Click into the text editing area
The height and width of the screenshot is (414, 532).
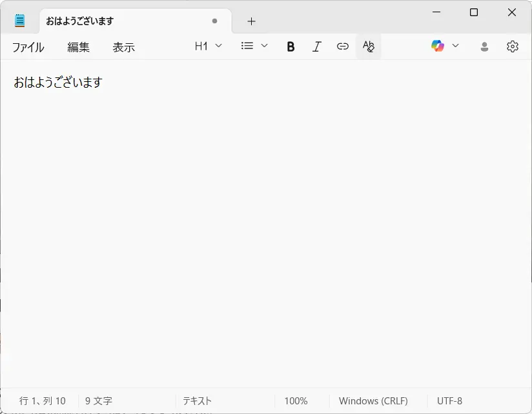pos(265,224)
